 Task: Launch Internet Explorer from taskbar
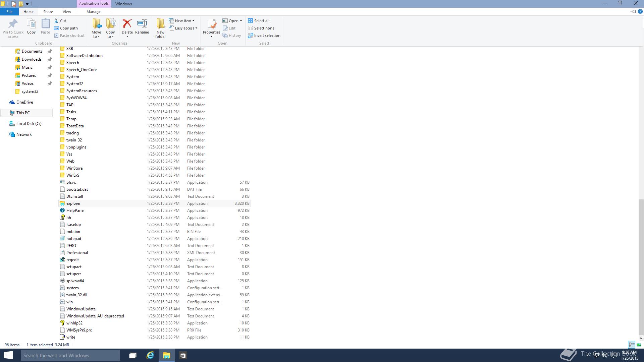coord(150,355)
